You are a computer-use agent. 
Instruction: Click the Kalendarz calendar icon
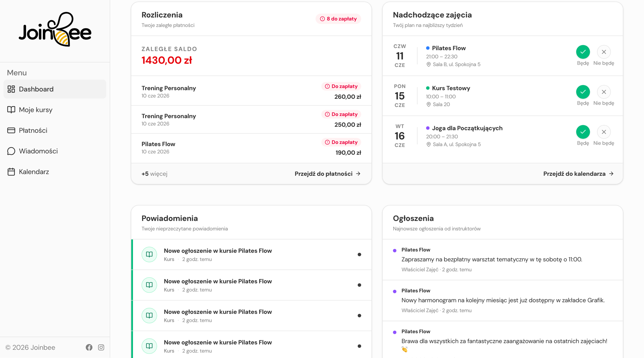pos(11,172)
